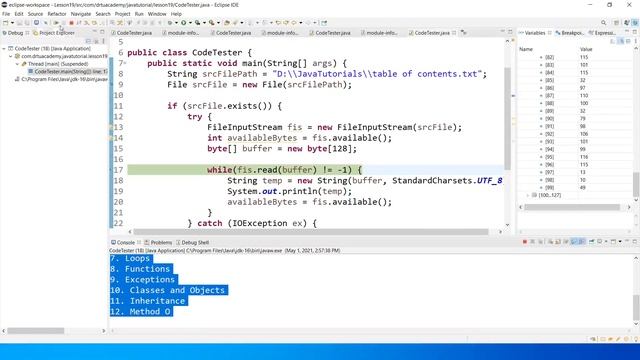Switch to the Debug perspective icon at far right
640x360 pixels.
coord(635,23)
